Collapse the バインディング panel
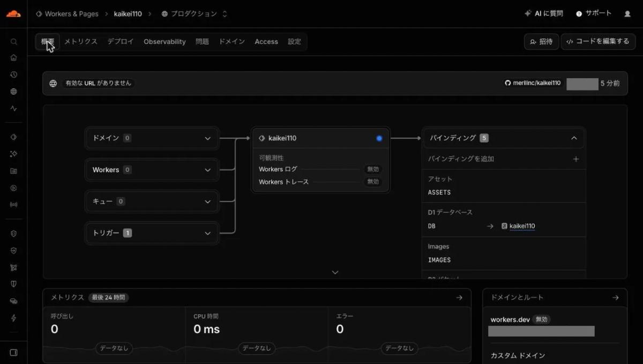The height and width of the screenshot is (364, 643). pyautogui.click(x=574, y=138)
